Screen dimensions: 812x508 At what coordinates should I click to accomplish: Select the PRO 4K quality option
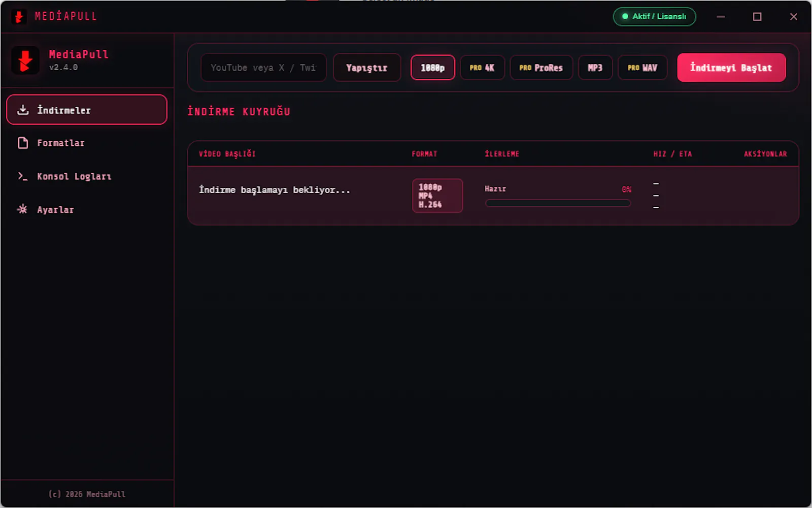[482, 68]
